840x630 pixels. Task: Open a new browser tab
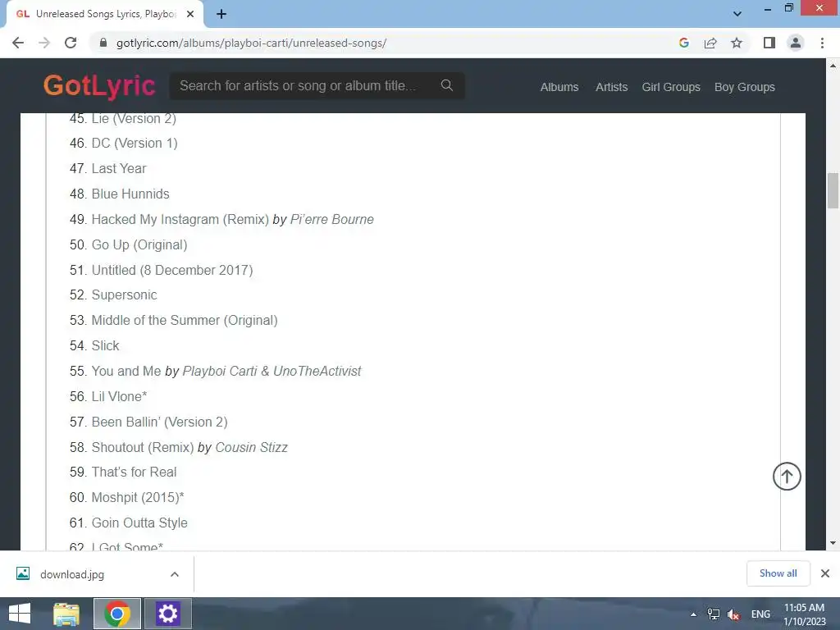coord(221,15)
